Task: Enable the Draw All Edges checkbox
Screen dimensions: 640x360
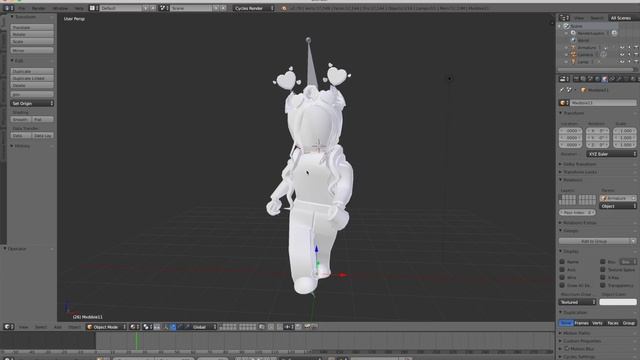Action: tap(562, 285)
